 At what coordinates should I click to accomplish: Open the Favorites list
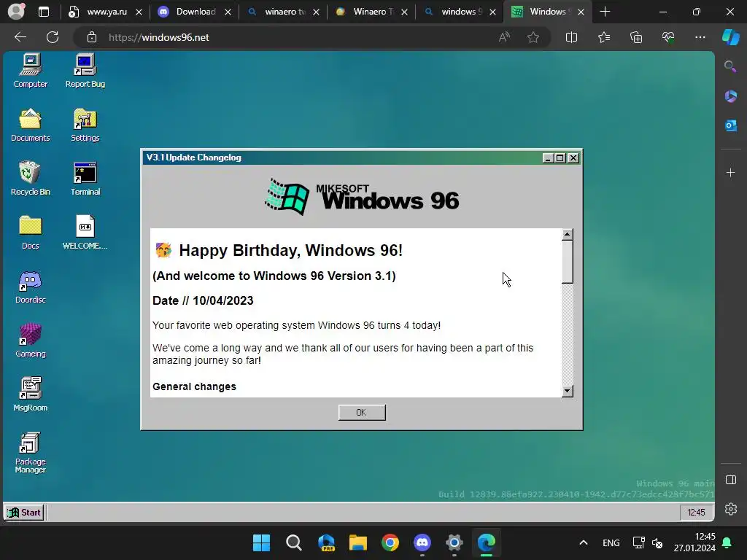603,37
